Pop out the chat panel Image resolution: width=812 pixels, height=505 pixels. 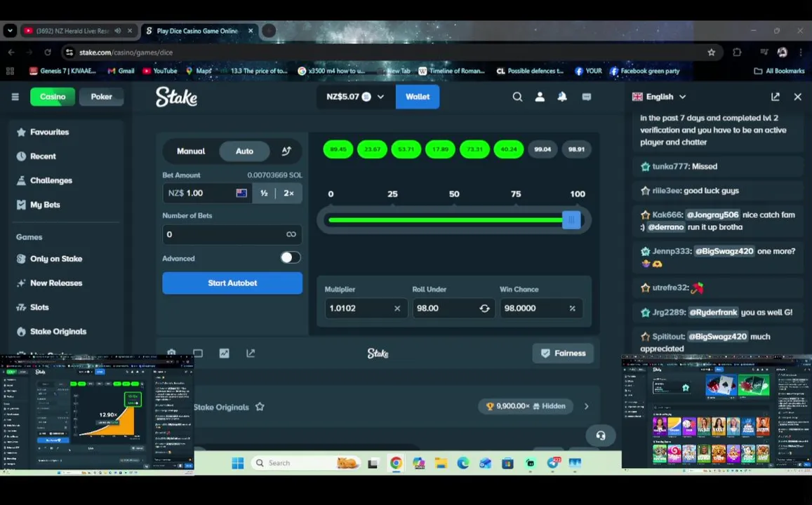click(776, 97)
